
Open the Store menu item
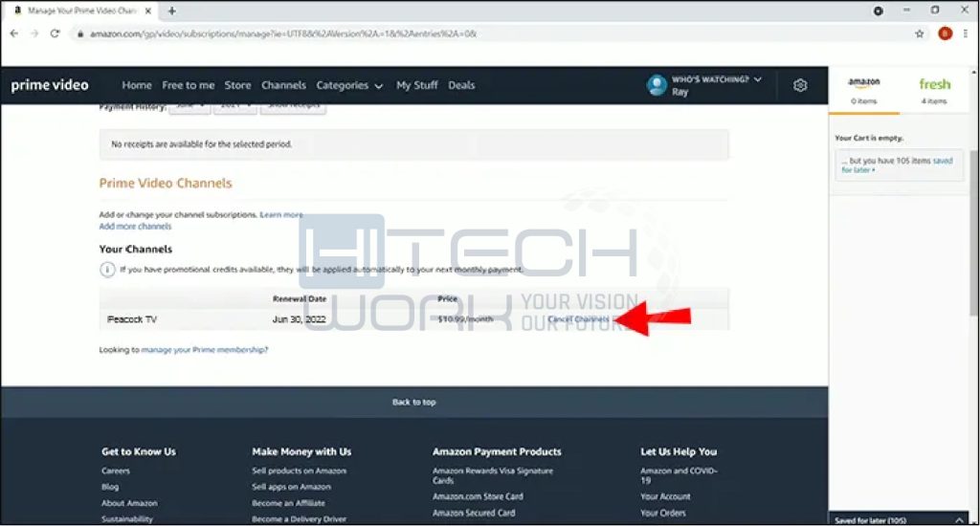(237, 85)
